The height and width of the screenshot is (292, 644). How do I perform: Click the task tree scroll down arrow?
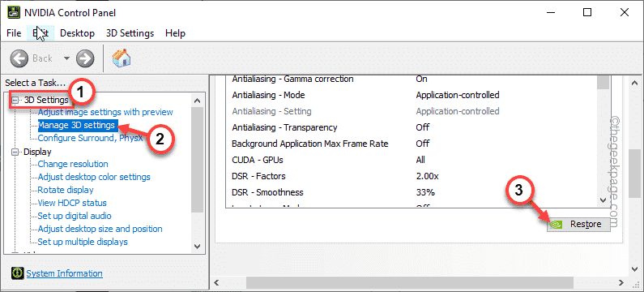point(197,246)
